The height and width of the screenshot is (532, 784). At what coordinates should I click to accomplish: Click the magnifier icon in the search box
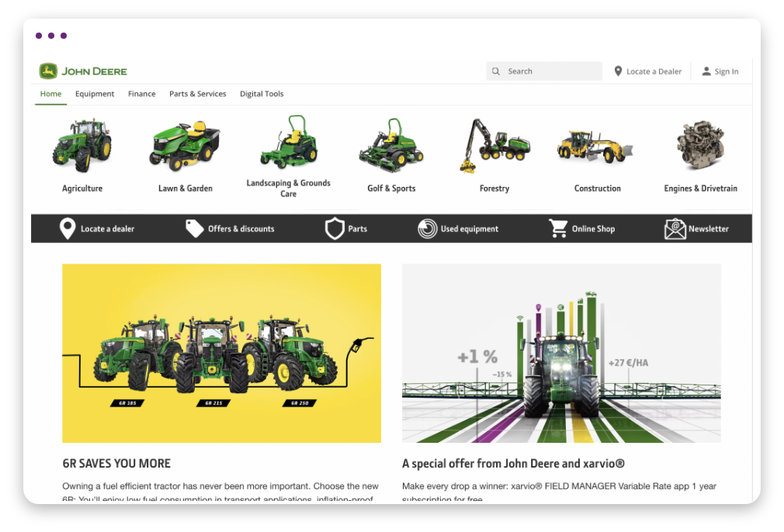(x=496, y=71)
